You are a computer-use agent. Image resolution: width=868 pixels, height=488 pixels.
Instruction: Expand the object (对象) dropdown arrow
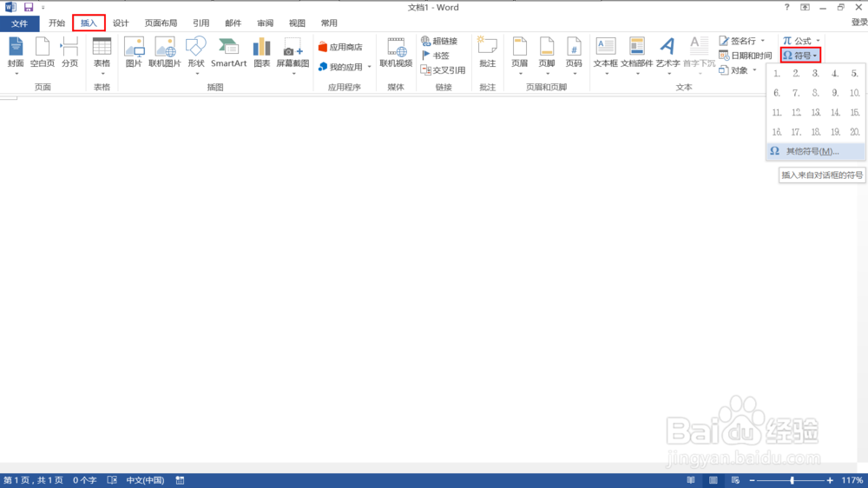[754, 70]
